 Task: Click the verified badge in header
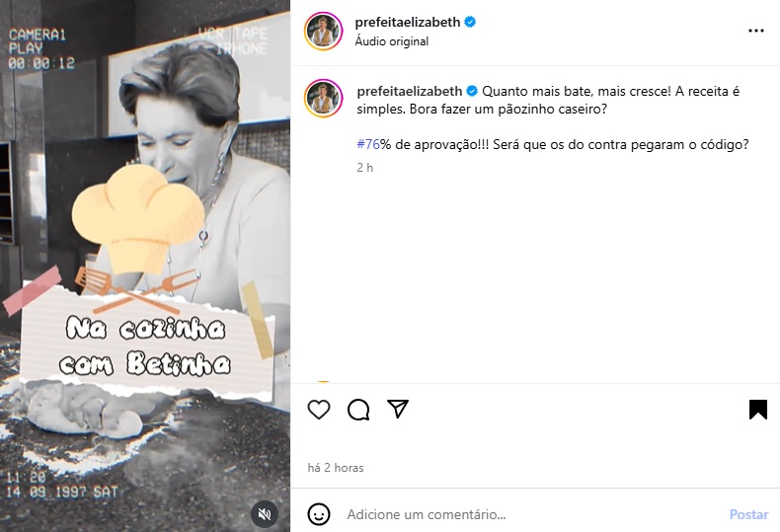470,22
